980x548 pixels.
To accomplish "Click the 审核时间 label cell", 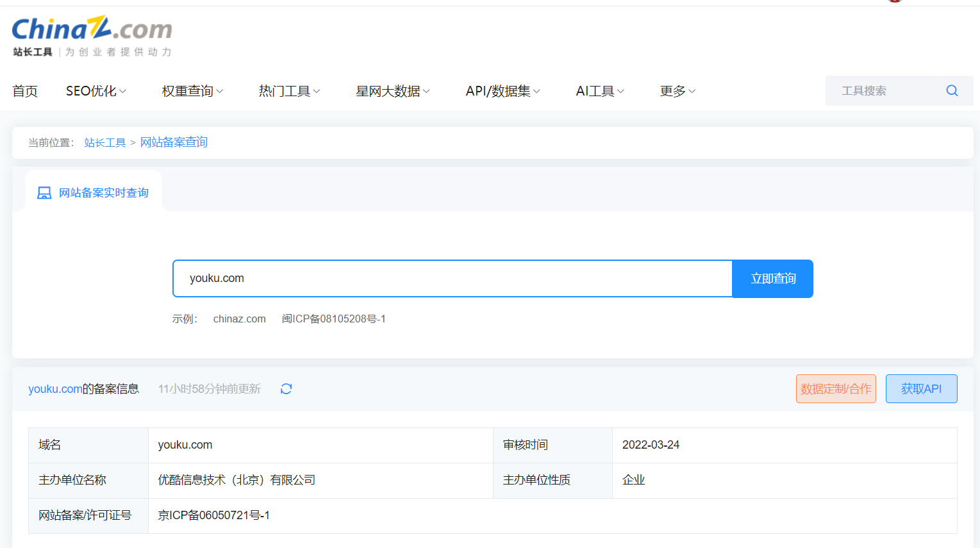I will [x=552, y=445].
